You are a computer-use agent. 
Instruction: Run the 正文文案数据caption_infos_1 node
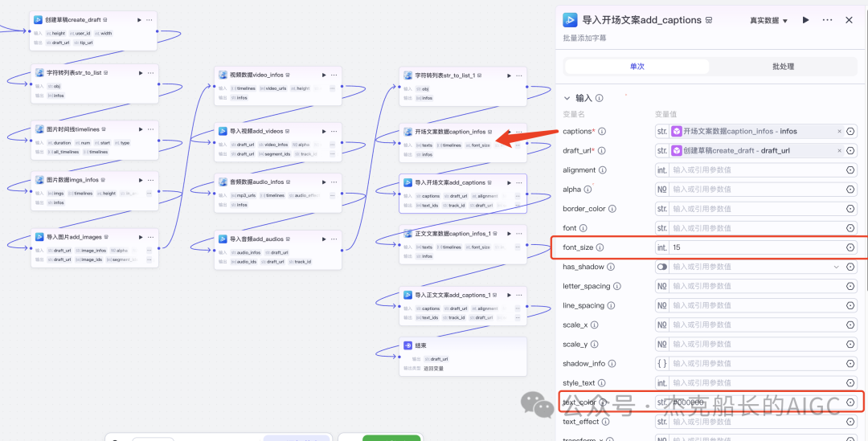click(x=509, y=234)
